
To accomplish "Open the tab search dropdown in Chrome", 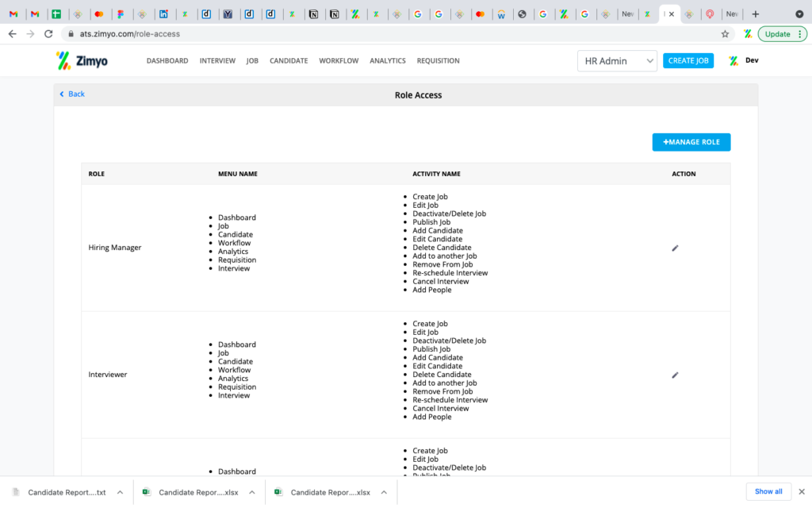I will 799,14.
